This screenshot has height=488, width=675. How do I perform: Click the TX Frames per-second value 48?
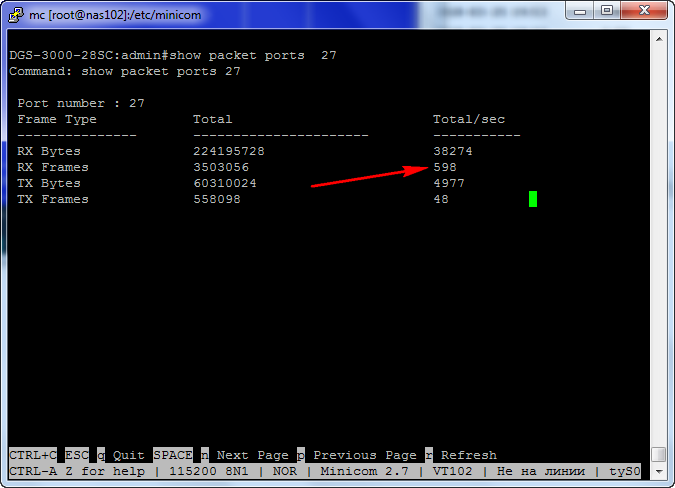pyautogui.click(x=441, y=199)
